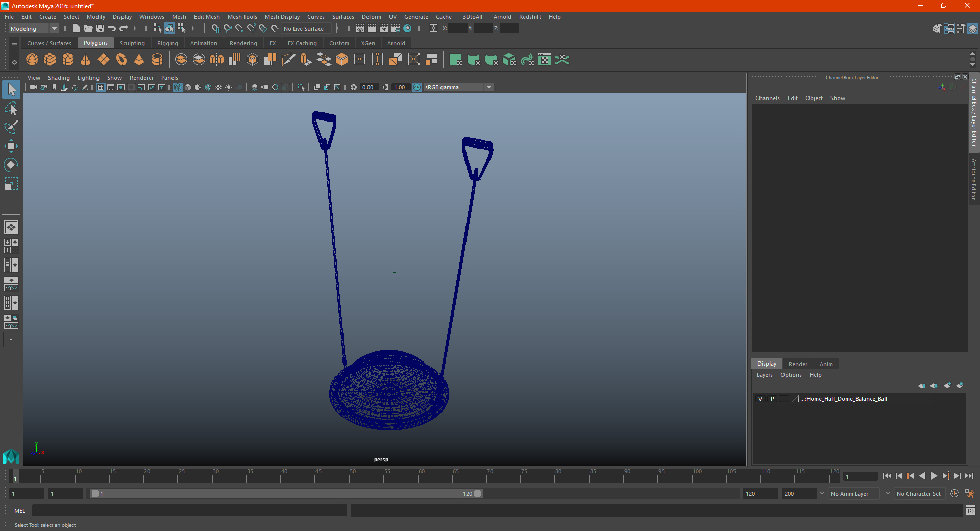The image size is (980, 531).
Task: Activate the Move tool
Action: pos(11,146)
